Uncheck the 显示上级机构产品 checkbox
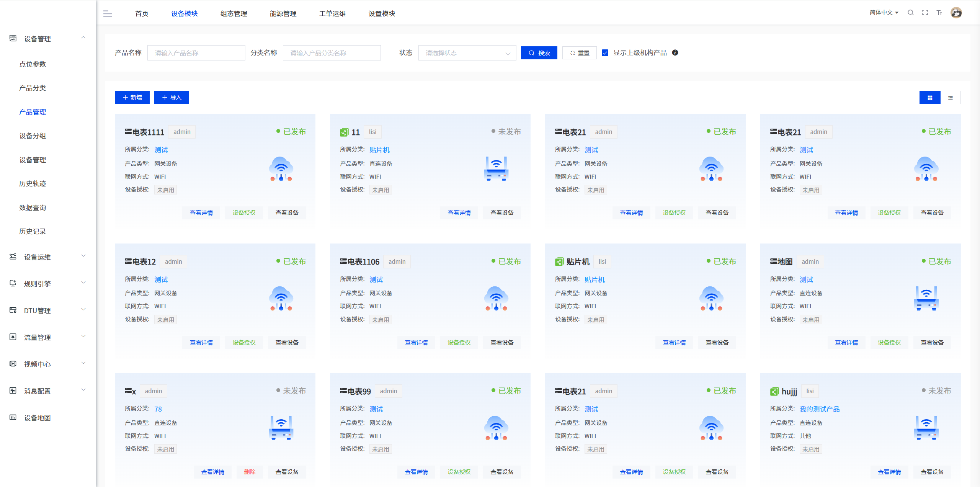The image size is (980, 487). (605, 53)
